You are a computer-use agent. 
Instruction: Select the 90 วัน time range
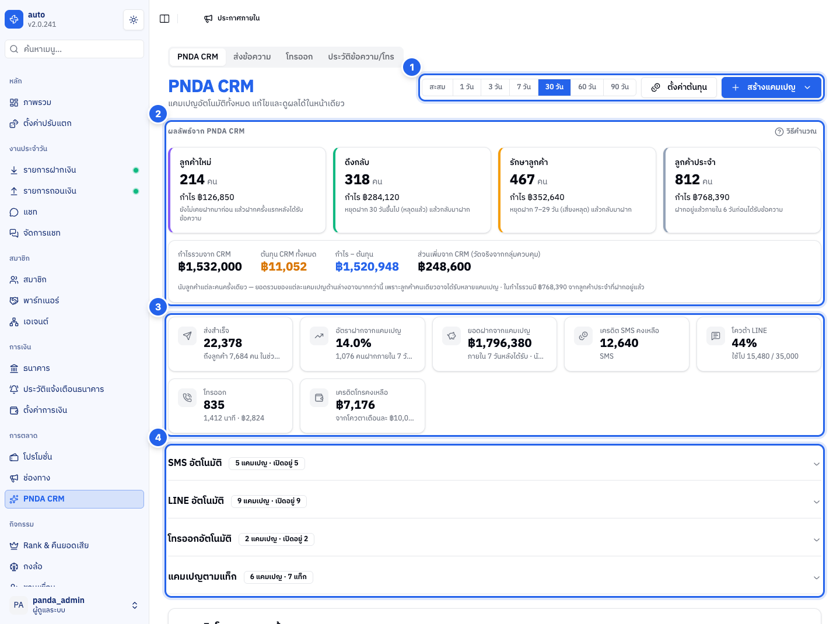click(x=619, y=87)
